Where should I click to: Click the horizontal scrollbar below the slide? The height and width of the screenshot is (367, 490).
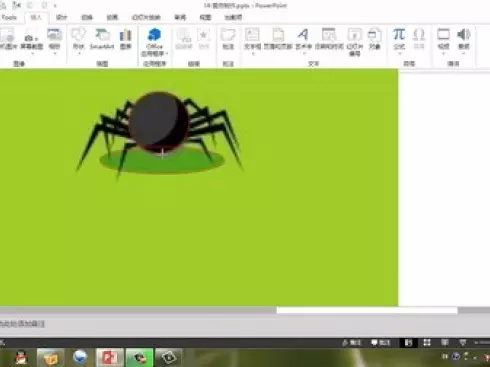pyautogui.click(x=367, y=311)
